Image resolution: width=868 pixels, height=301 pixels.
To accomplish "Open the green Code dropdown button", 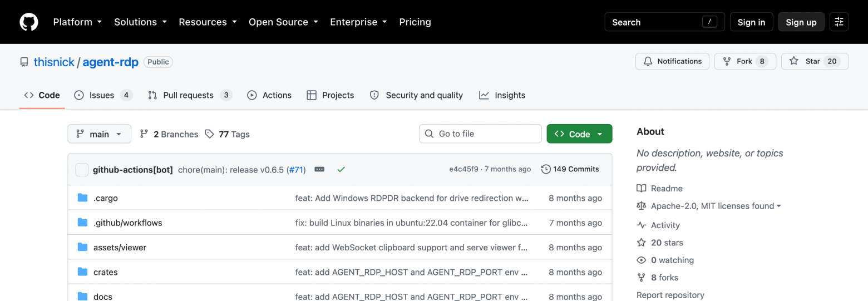I will click(x=579, y=134).
